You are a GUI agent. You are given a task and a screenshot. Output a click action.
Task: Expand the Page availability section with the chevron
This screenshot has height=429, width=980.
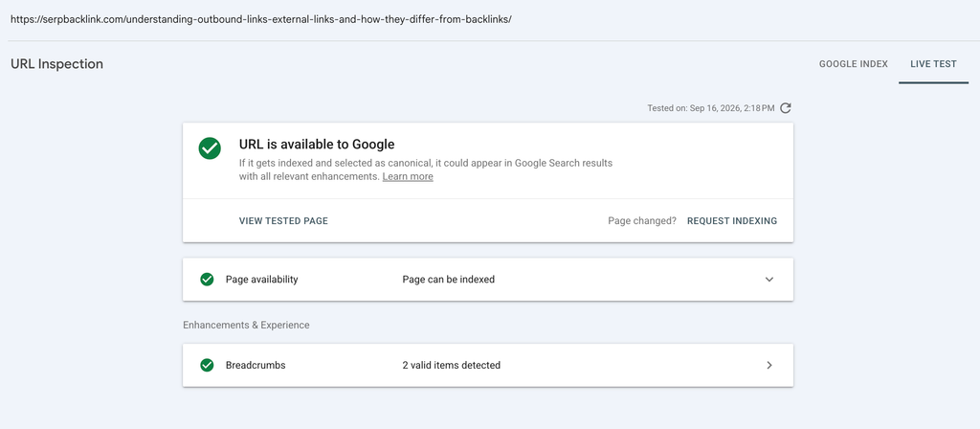pos(769,280)
